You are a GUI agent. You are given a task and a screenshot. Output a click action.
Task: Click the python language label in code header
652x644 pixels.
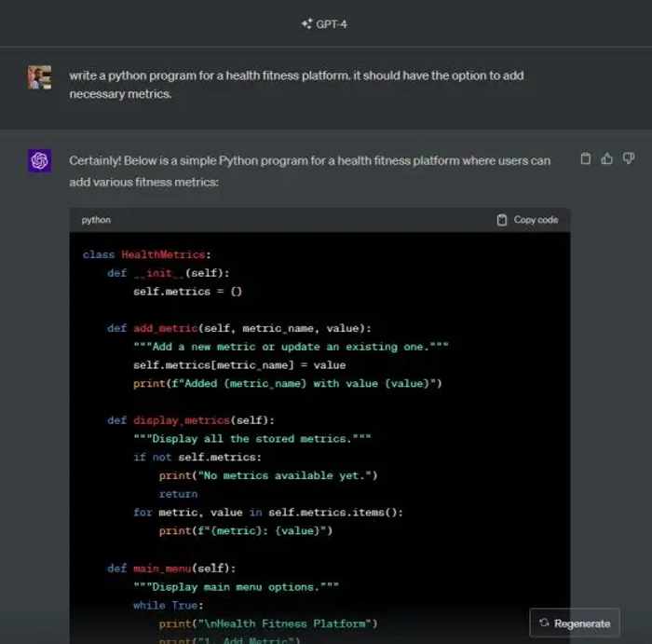[96, 220]
